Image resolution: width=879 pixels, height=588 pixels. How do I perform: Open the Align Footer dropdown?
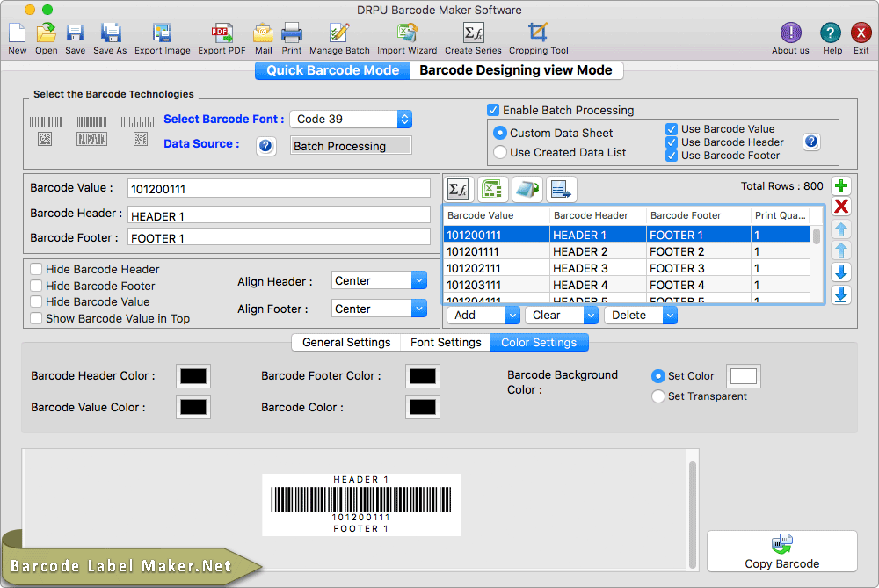click(379, 309)
